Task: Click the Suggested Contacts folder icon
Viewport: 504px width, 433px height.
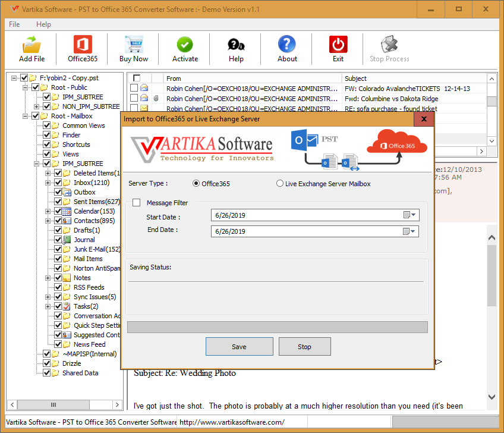Action: click(67, 335)
